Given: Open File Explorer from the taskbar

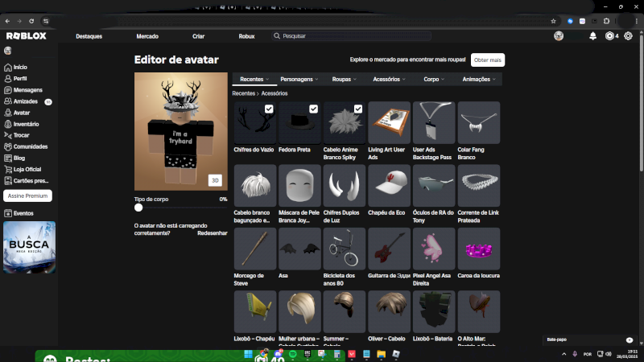Looking at the screenshot, I should (381, 354).
